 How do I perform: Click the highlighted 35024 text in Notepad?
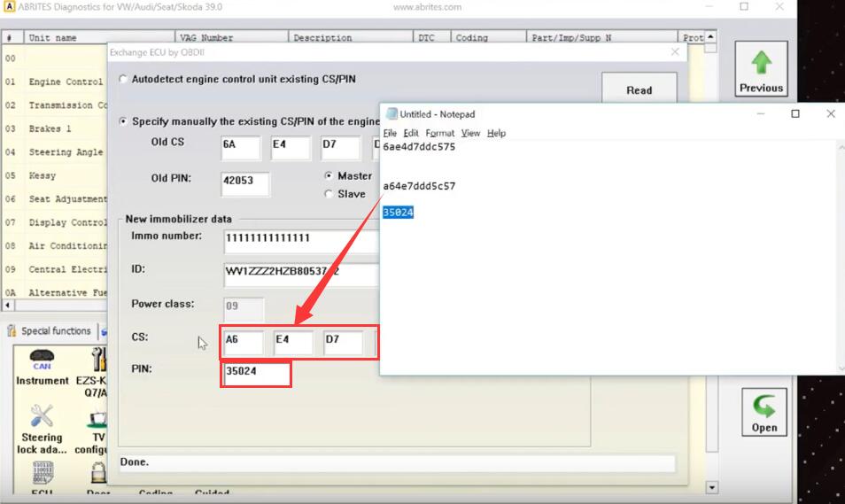pos(399,213)
